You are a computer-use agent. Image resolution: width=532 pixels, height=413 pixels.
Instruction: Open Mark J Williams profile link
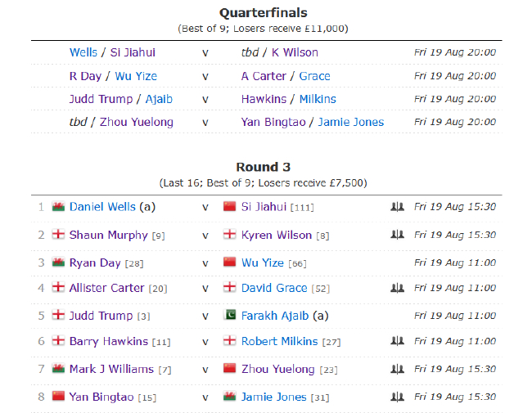(x=110, y=369)
